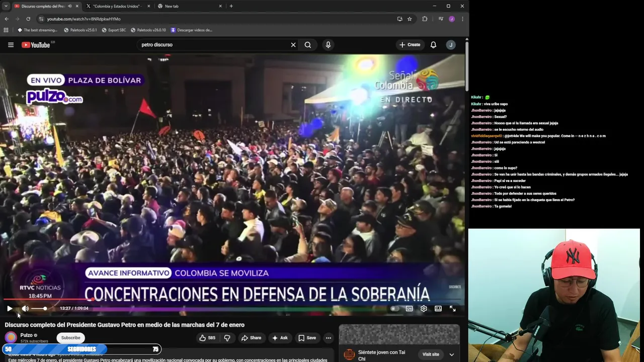Viewport: 644px width, 362px height.
Task: Click chat message 'viva uribe sapo'
Action: coord(496,104)
